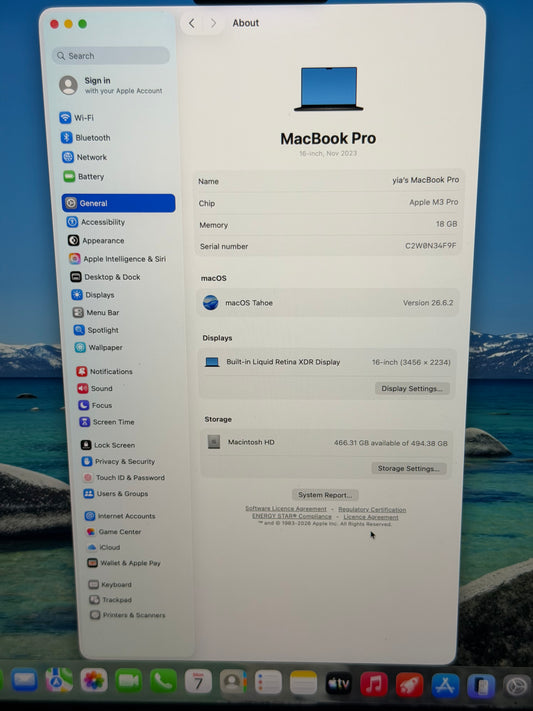Image resolution: width=533 pixels, height=711 pixels.
Task: Open Notifications settings
Action: click(x=105, y=371)
